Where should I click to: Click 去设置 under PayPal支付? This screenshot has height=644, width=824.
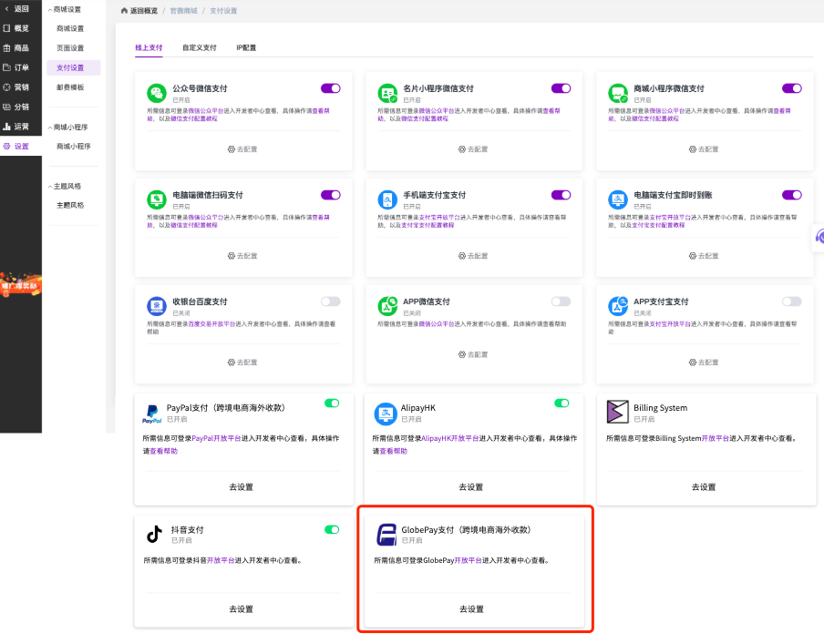[242, 487]
